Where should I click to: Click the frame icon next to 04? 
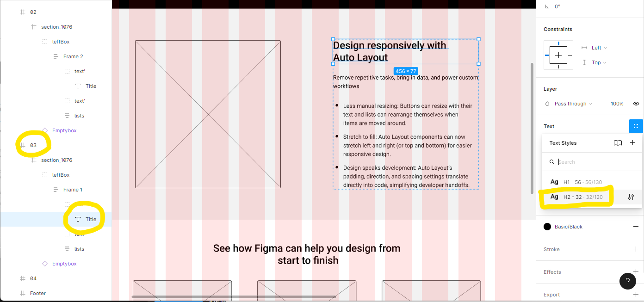(23, 278)
